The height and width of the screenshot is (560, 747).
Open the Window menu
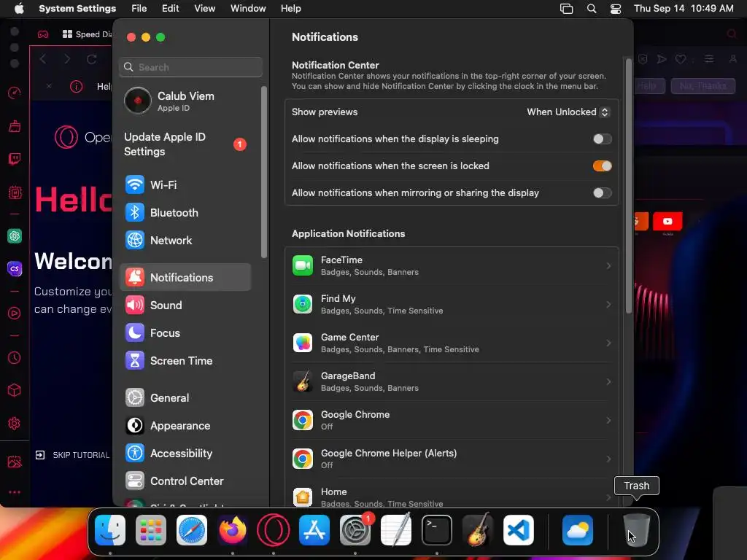click(248, 9)
